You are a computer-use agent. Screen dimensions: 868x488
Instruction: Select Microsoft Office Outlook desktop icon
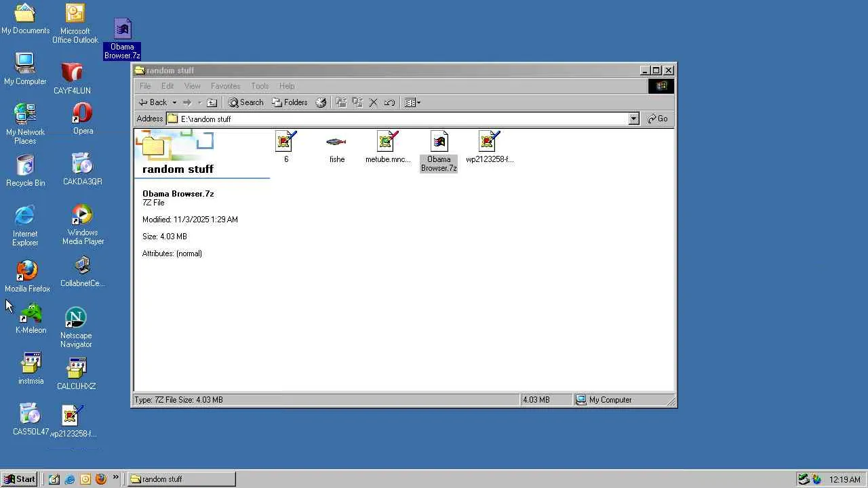[75, 24]
